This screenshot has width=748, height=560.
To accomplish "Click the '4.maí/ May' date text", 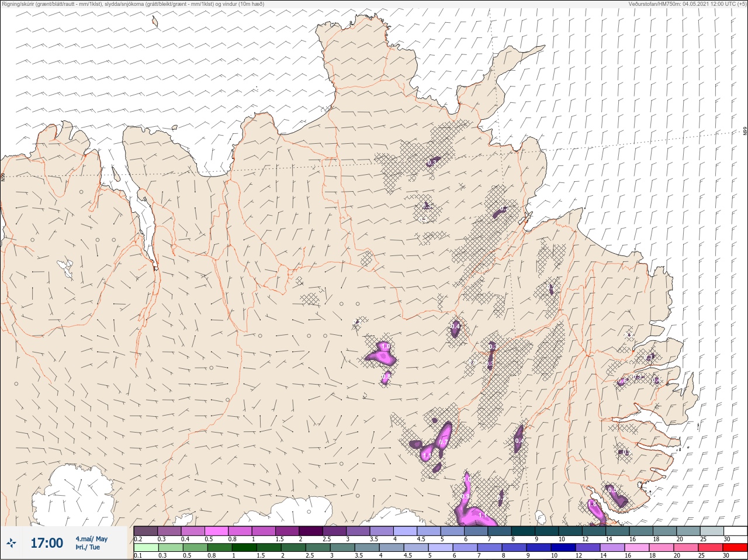I will coord(91,539).
